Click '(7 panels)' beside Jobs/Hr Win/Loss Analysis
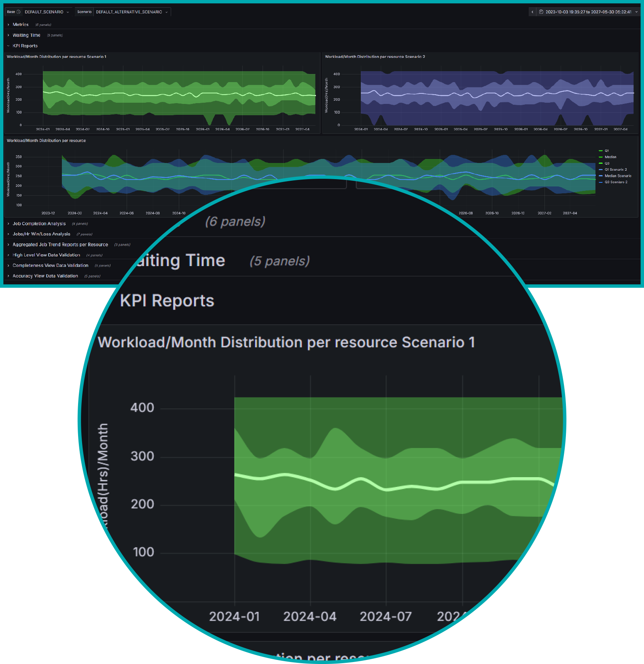The width and height of the screenshot is (644, 664). pyautogui.click(x=85, y=235)
